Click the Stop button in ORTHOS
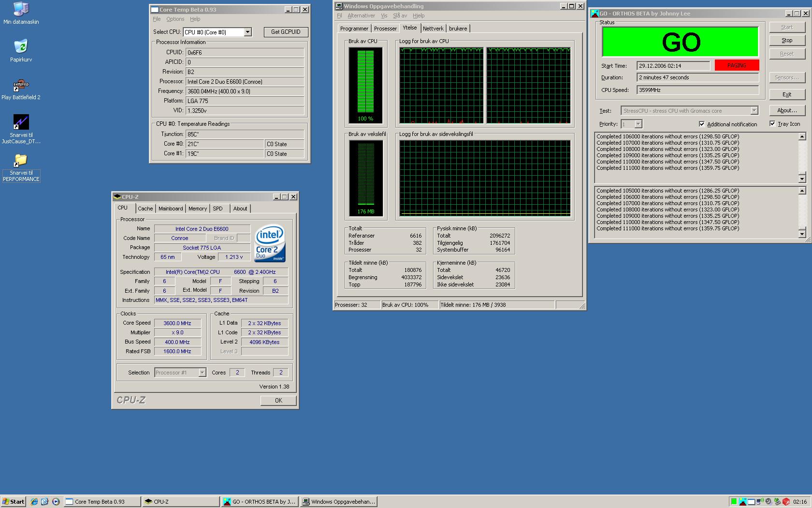812x508 pixels. click(787, 41)
